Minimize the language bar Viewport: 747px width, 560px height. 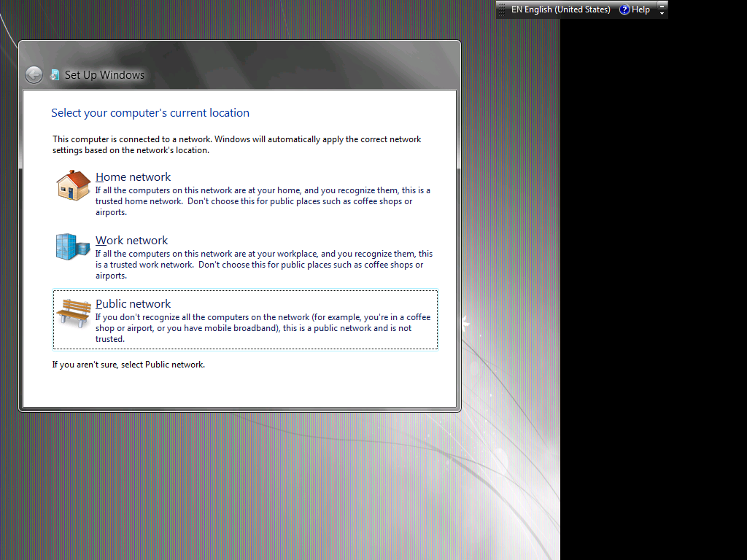click(662, 5)
